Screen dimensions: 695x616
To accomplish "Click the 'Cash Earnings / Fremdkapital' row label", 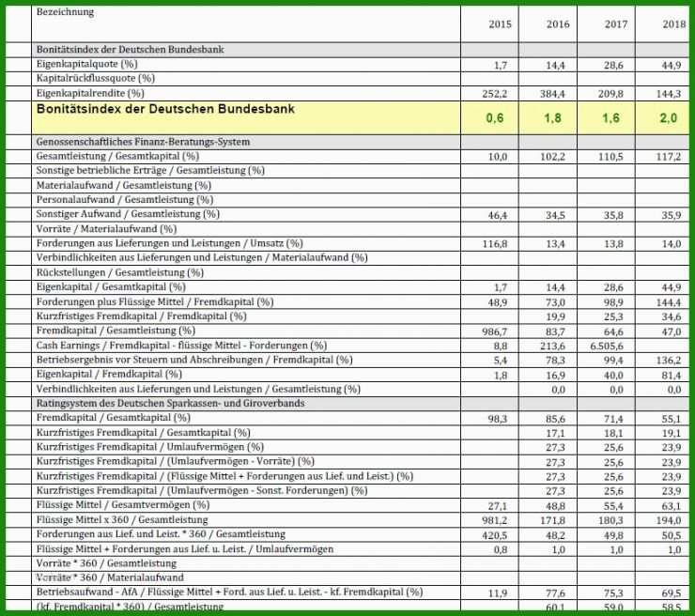I will pos(181,346).
